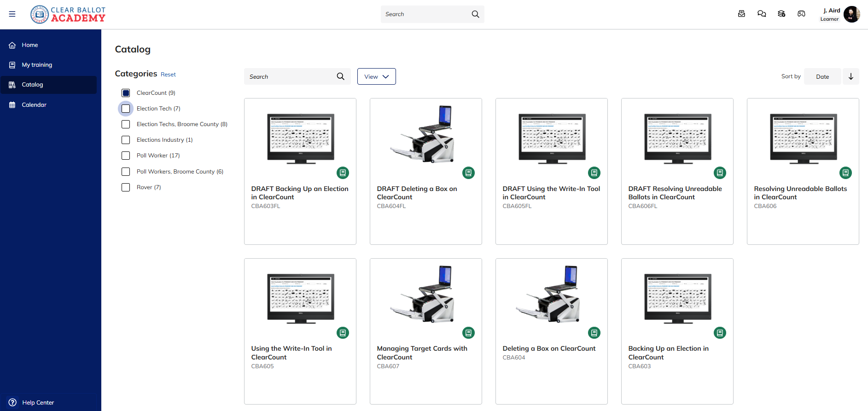Open J. Aird profile avatar
868x411 pixels.
coord(851,14)
